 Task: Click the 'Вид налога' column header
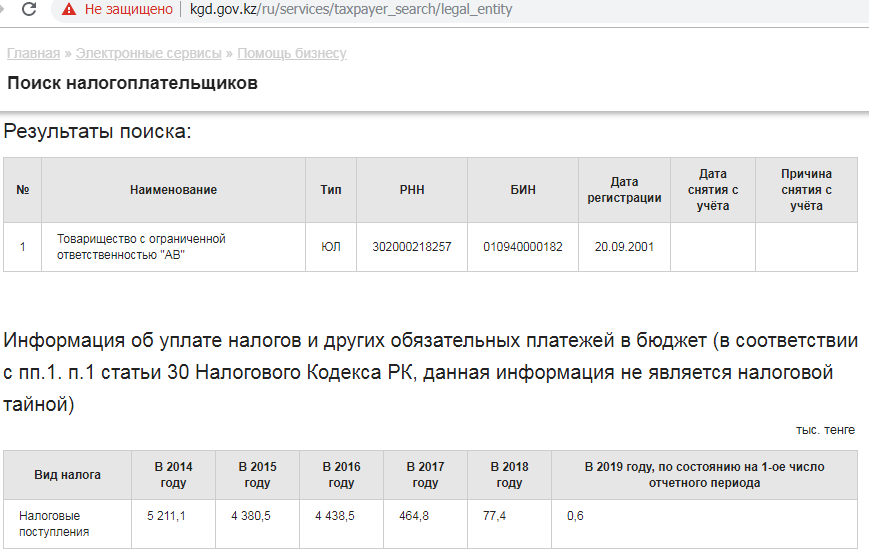click(68, 475)
